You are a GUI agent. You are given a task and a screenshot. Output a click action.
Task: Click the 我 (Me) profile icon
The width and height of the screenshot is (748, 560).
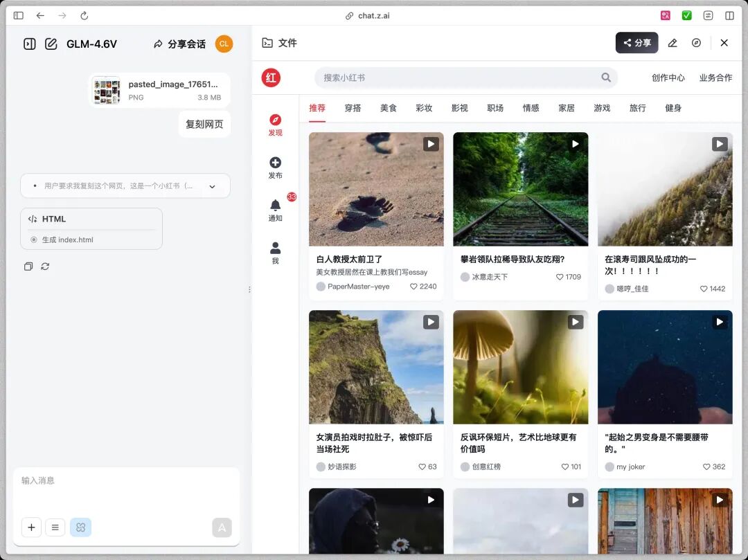click(x=275, y=248)
